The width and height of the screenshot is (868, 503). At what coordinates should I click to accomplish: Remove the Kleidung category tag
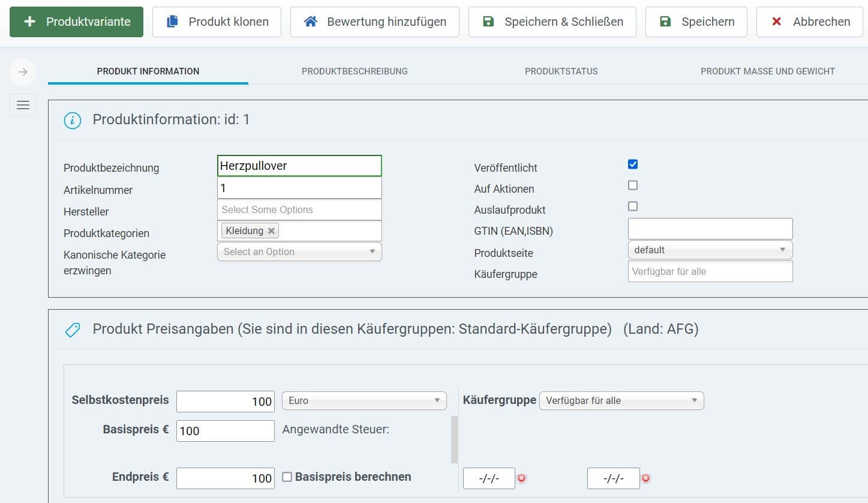pyautogui.click(x=271, y=230)
